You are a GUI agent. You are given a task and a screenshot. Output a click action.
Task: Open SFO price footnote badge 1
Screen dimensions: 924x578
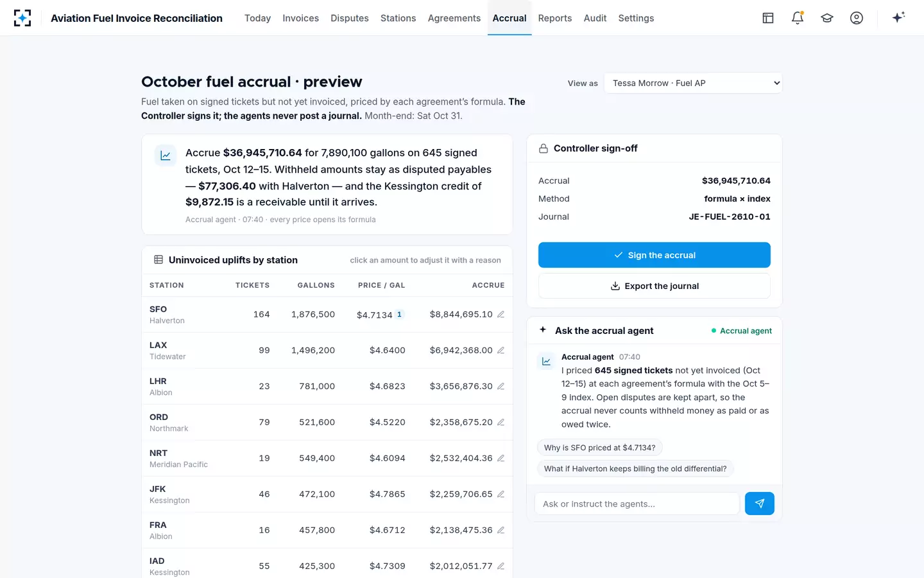click(x=399, y=315)
